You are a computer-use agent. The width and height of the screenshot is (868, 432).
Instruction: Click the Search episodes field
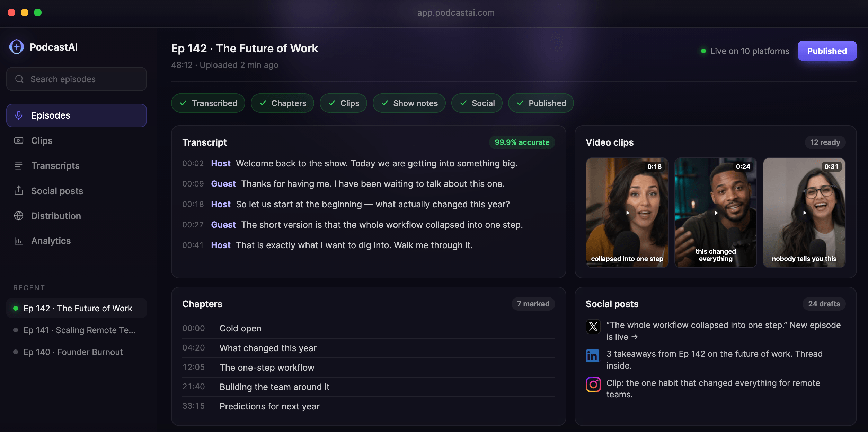coord(77,79)
